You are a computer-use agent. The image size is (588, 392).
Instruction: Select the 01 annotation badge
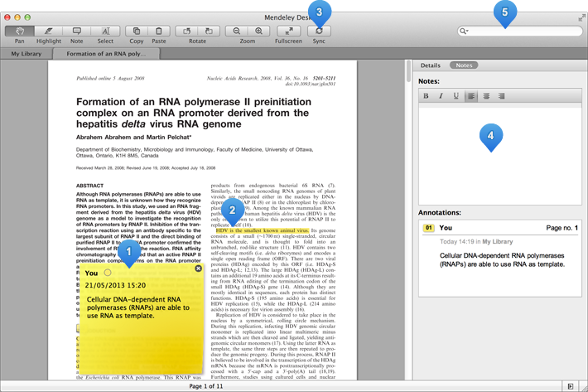pos(429,228)
